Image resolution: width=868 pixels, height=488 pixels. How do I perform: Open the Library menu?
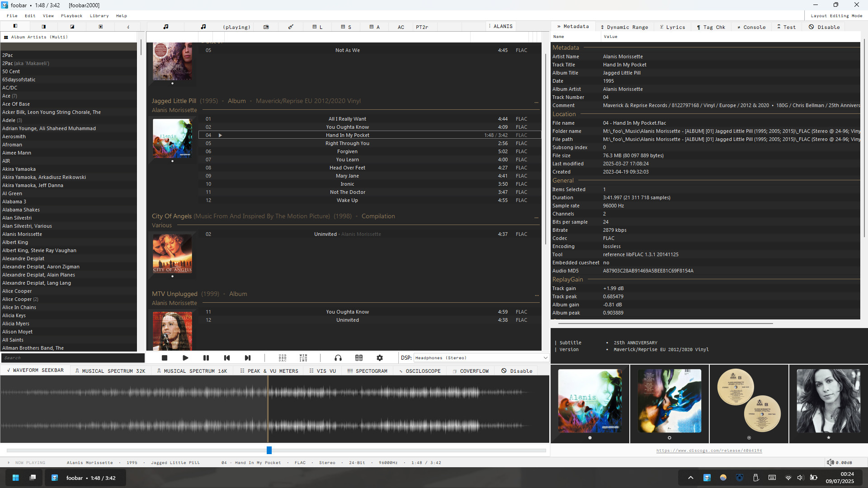pos(99,16)
